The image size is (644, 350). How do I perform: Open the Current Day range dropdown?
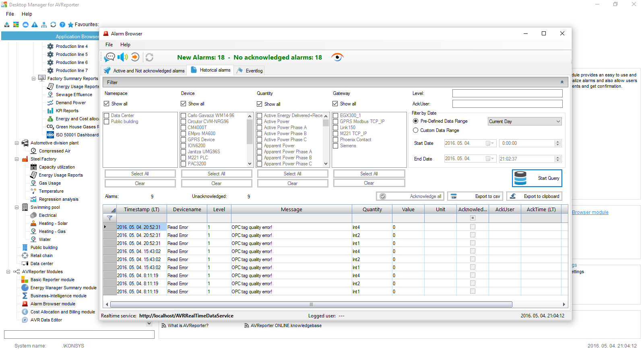click(x=524, y=121)
